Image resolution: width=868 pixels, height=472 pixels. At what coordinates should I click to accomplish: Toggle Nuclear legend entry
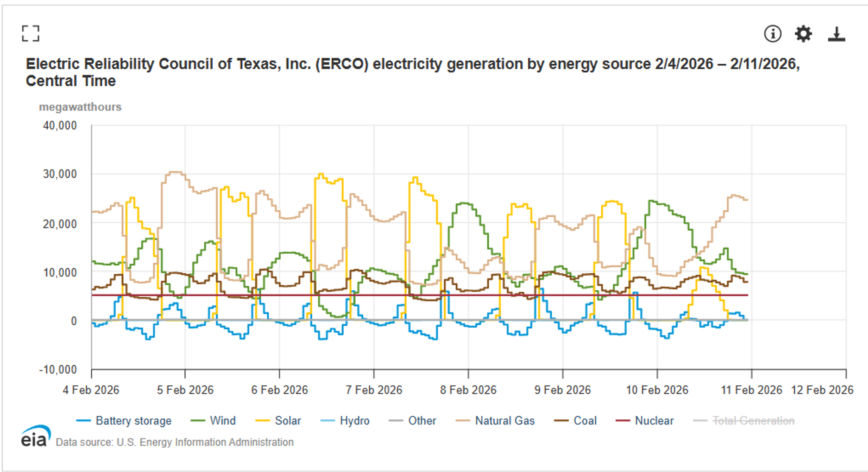pyautogui.click(x=654, y=421)
